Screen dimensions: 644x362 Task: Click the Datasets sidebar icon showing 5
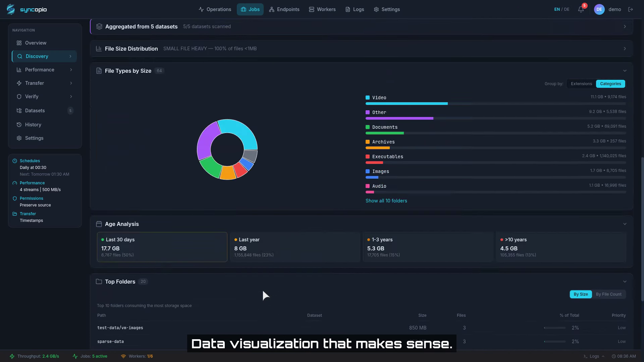[x=19, y=111]
